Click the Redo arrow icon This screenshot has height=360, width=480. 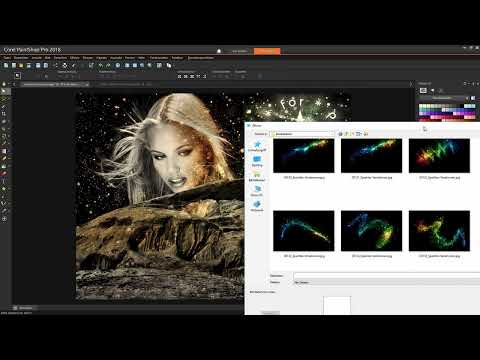click(x=108, y=65)
